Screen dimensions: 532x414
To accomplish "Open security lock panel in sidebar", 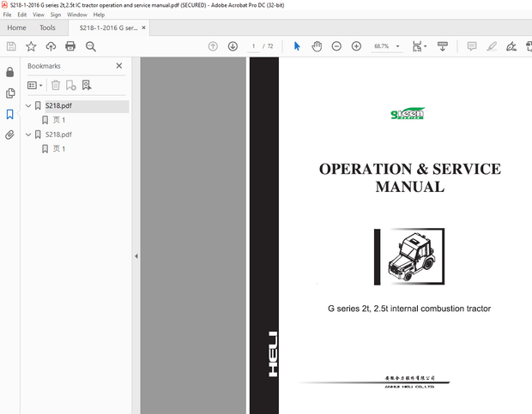I will tap(9, 72).
